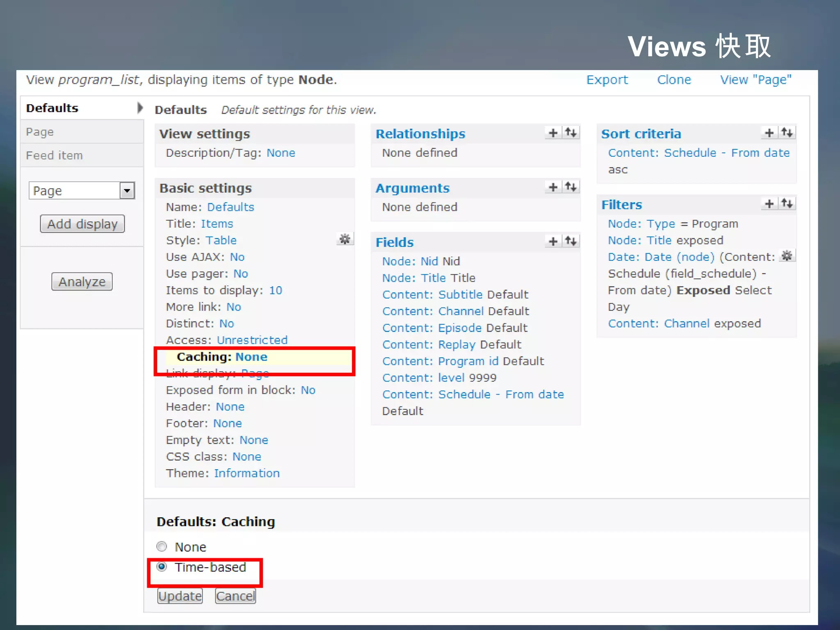
Task: Click rearrange arrows icon in Relationships header
Action: [571, 133]
